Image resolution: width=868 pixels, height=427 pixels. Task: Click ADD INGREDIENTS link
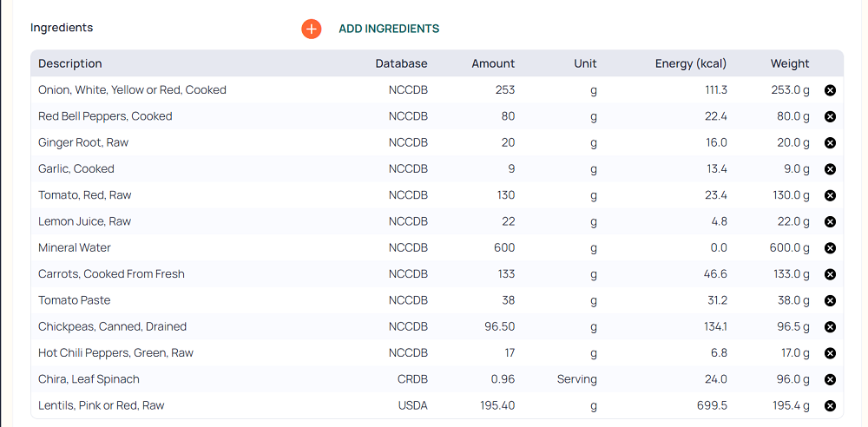coord(389,29)
